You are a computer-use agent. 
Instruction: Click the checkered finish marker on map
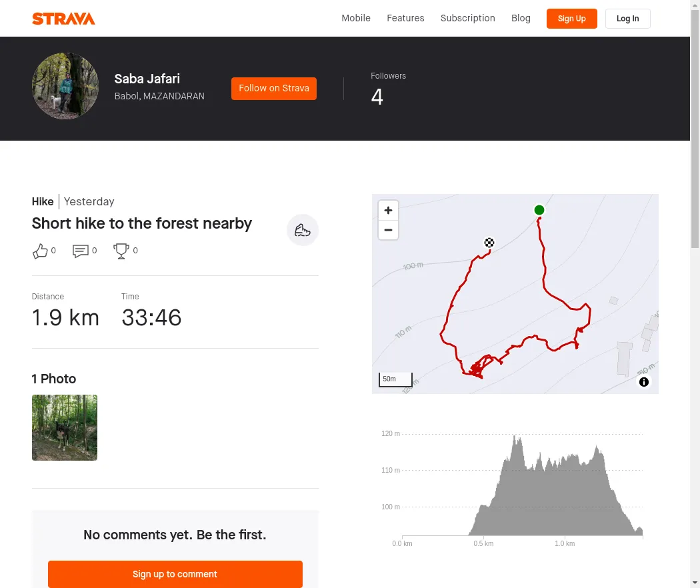coord(489,243)
